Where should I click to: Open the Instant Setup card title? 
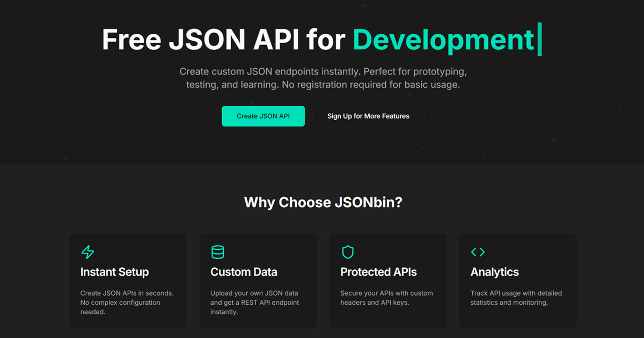[x=114, y=272]
